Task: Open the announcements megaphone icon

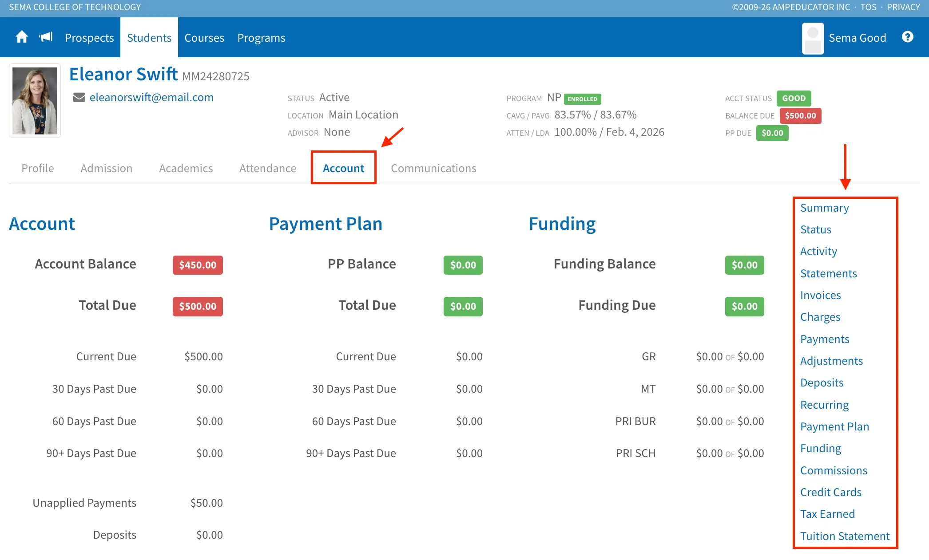Action: pos(46,37)
